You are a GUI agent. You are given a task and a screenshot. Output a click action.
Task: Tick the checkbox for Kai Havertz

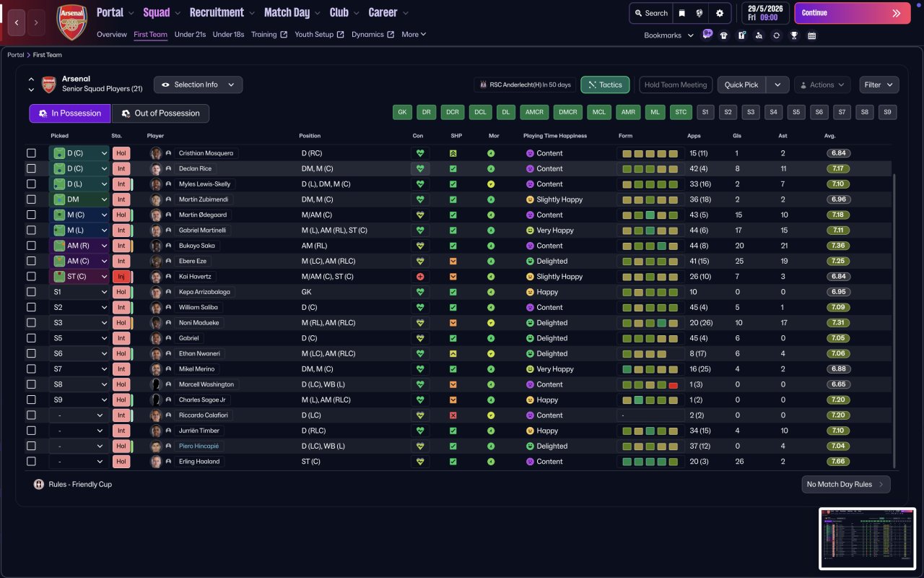[31, 277]
